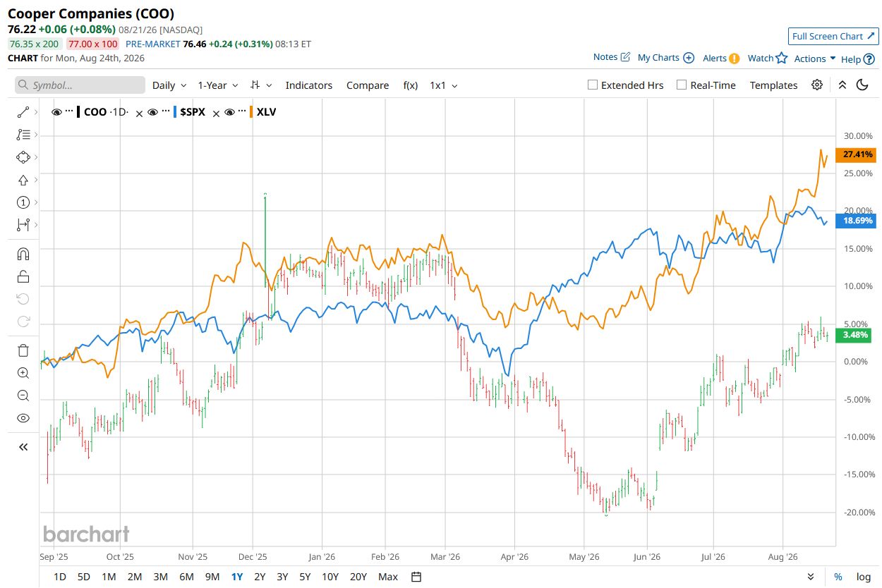The image size is (882, 588).
Task: Open the measure and projection tool
Action: tap(23, 225)
